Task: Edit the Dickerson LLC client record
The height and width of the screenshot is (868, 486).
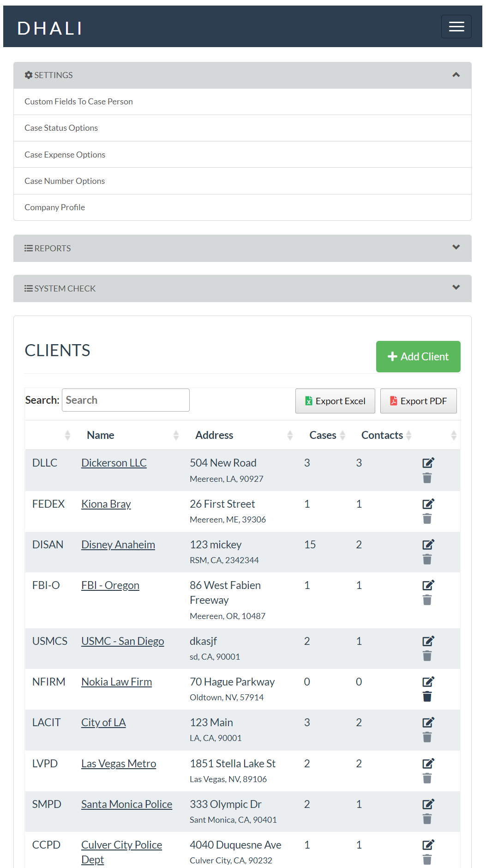Action: click(428, 462)
